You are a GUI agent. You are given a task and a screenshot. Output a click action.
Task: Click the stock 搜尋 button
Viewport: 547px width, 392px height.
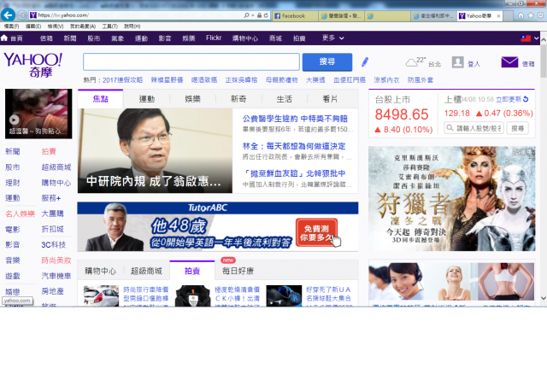point(517,128)
